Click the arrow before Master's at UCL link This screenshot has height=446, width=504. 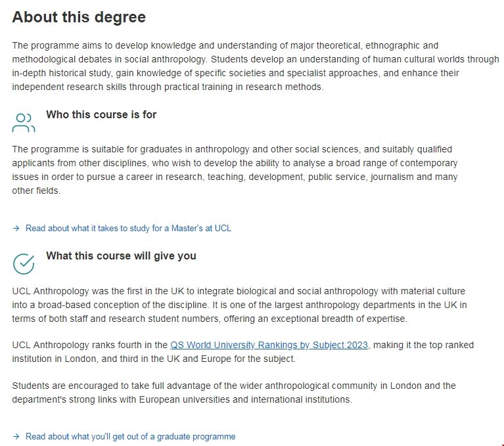click(x=16, y=229)
